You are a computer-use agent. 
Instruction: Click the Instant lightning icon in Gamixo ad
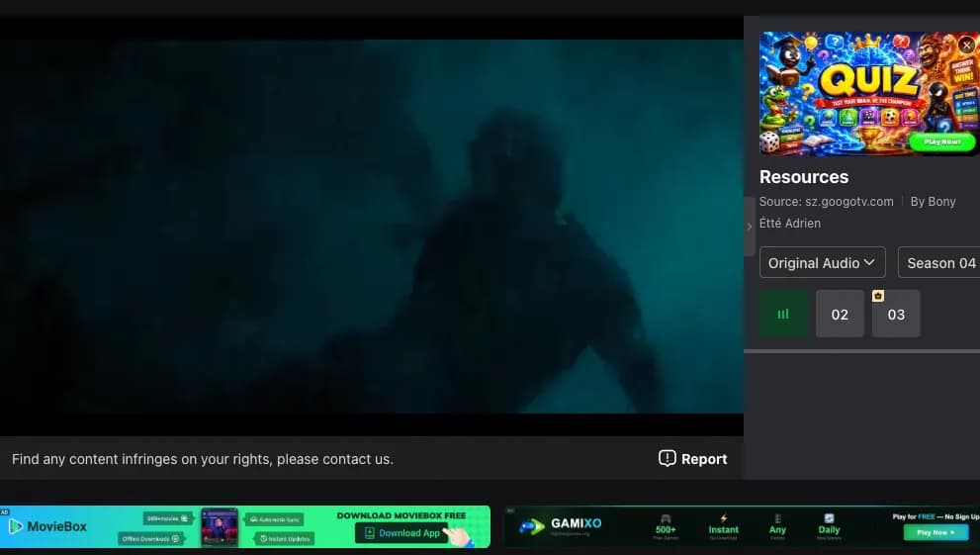click(x=723, y=518)
